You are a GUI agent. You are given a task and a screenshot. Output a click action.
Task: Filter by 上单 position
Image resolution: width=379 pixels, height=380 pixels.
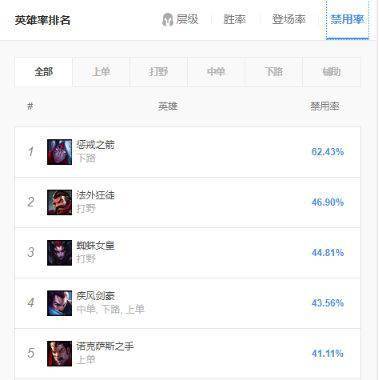click(x=101, y=72)
